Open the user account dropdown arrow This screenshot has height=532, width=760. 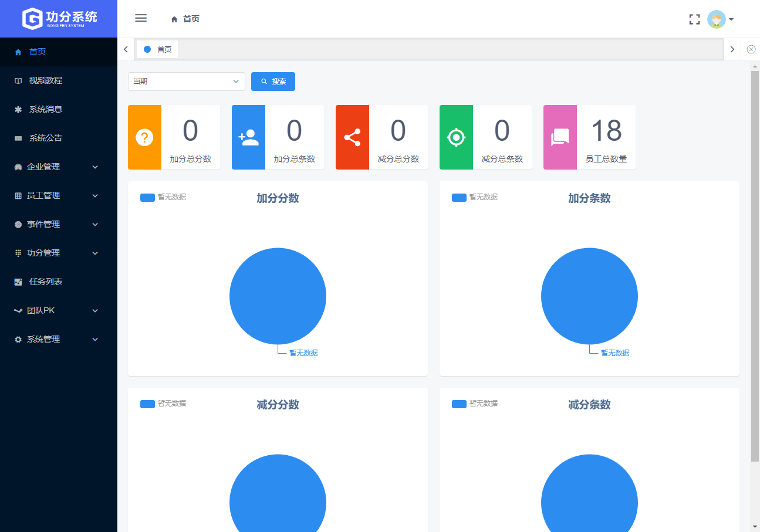click(x=731, y=20)
